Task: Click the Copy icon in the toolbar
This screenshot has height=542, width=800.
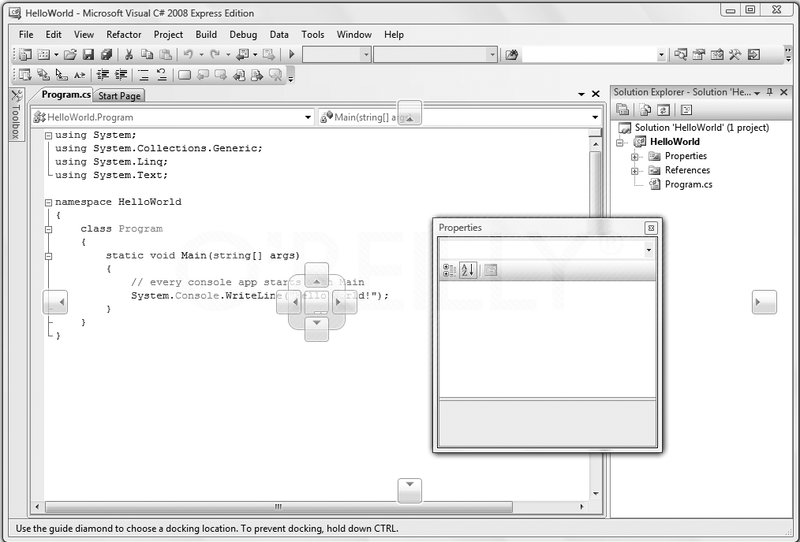Action: [147, 54]
